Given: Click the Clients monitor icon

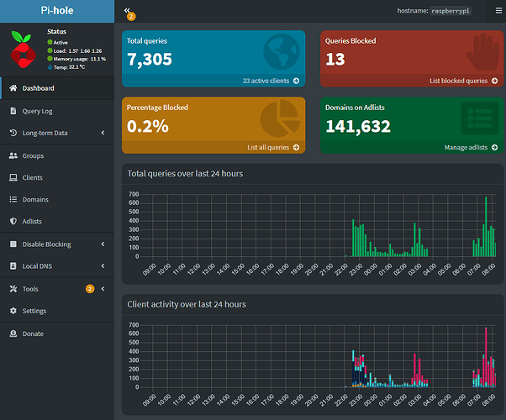Looking at the screenshot, I should point(13,177).
